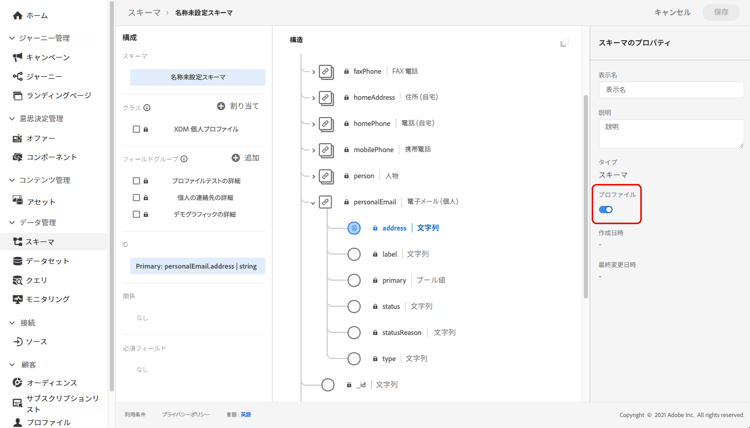Click the 英語 language link
Viewport: 750px width, 428px height.
click(x=245, y=415)
